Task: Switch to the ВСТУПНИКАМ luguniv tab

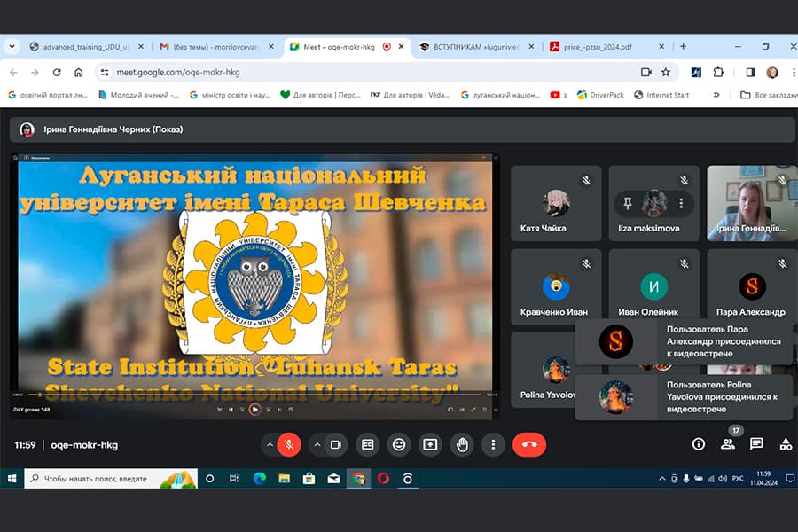Action: (x=476, y=47)
